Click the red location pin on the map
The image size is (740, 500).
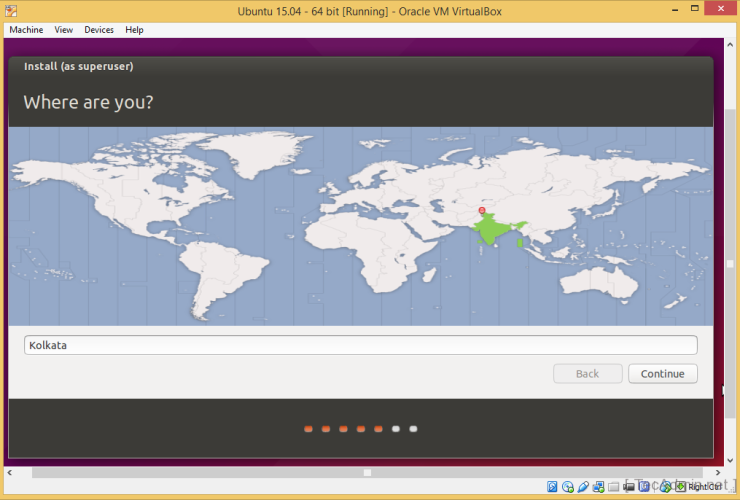click(x=484, y=211)
